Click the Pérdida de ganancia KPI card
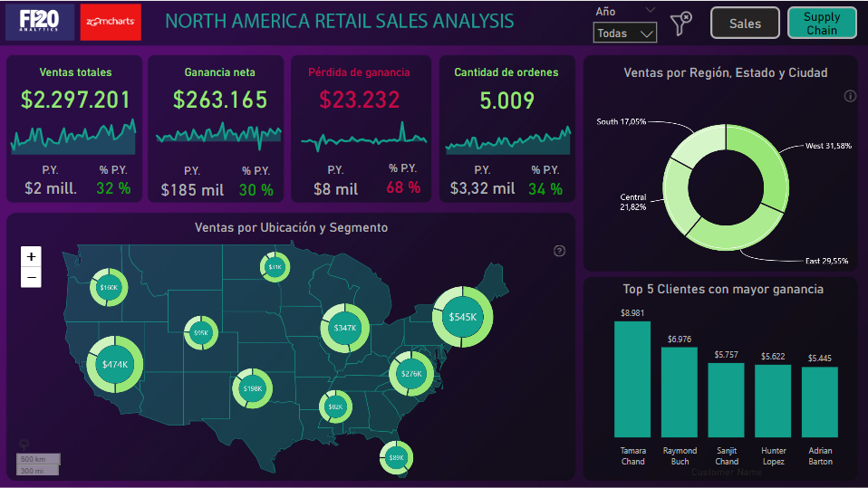868x488 pixels. coord(359,129)
